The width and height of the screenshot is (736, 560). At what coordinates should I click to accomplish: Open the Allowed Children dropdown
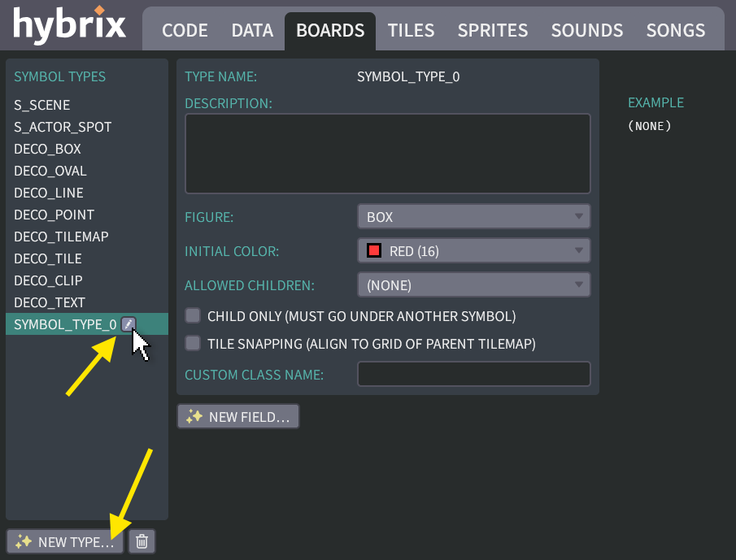pos(473,285)
